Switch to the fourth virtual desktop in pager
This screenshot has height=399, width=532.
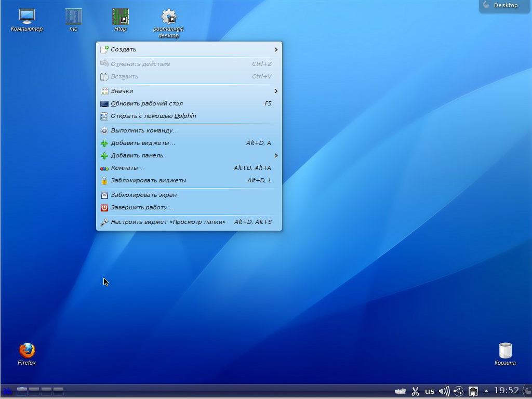pyautogui.click(x=58, y=391)
